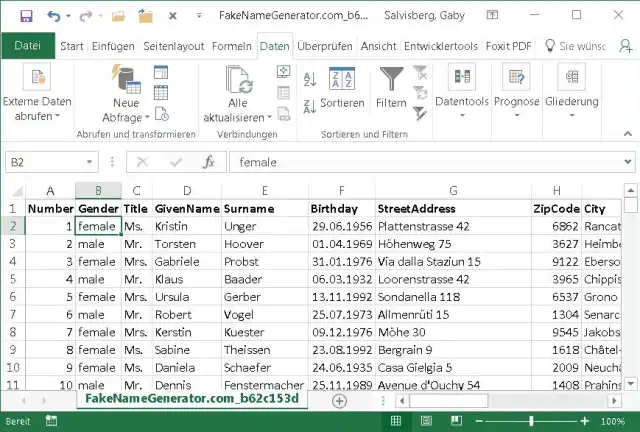Open the Formeln ribbon tab
This screenshot has width=640, height=432.
pyautogui.click(x=232, y=46)
